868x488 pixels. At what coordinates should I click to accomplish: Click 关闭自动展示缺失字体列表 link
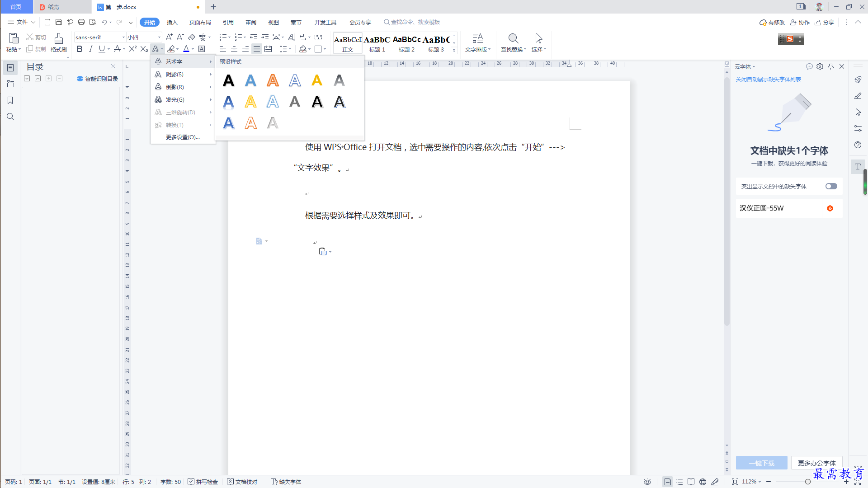click(x=768, y=79)
